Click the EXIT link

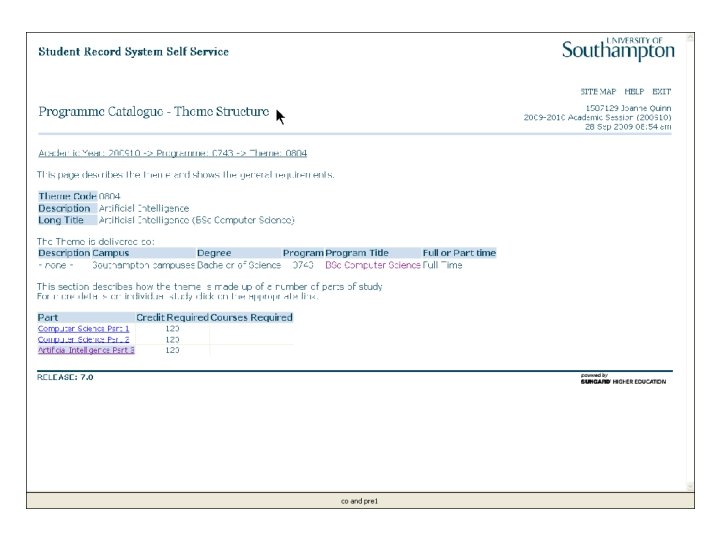tap(662, 92)
